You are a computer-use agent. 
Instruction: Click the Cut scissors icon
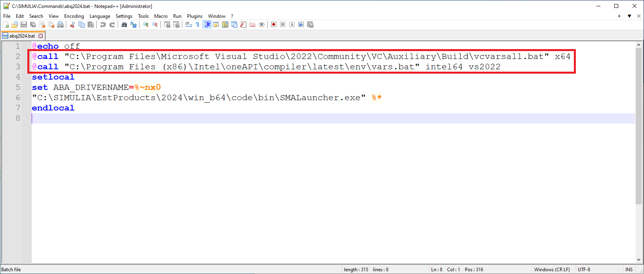pos(73,25)
